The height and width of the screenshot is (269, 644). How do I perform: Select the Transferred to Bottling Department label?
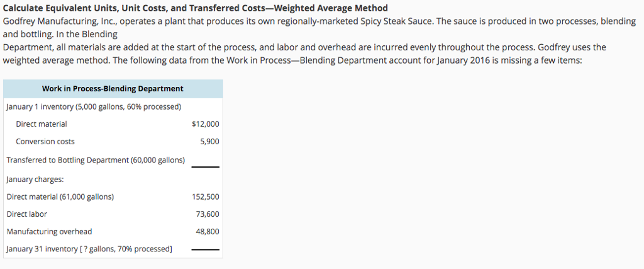(96, 160)
